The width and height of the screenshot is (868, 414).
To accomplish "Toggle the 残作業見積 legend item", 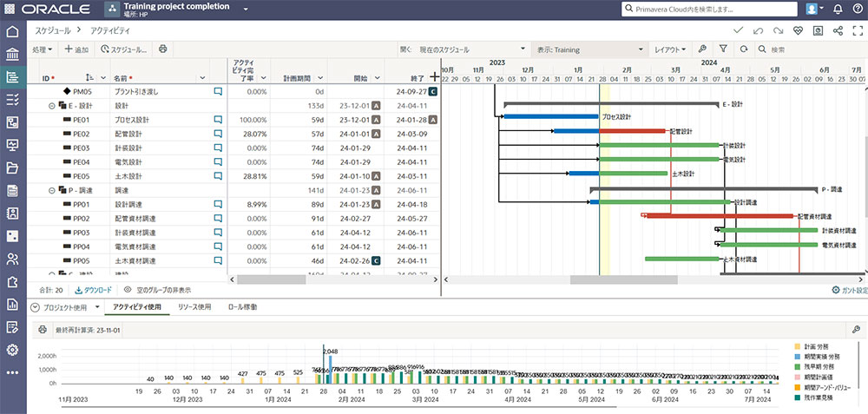I will (814, 398).
